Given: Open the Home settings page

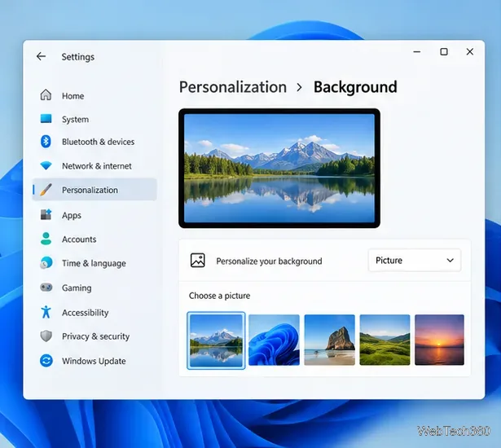Looking at the screenshot, I should click(x=73, y=96).
